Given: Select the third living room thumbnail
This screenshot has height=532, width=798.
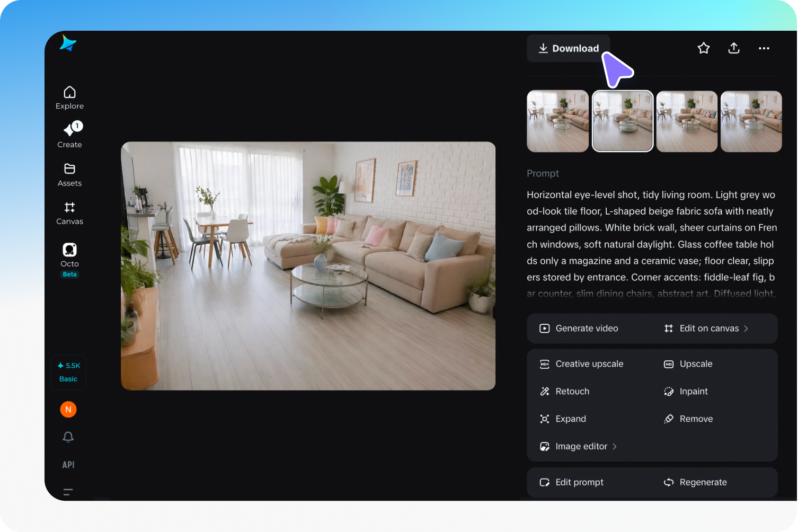Looking at the screenshot, I should point(687,121).
